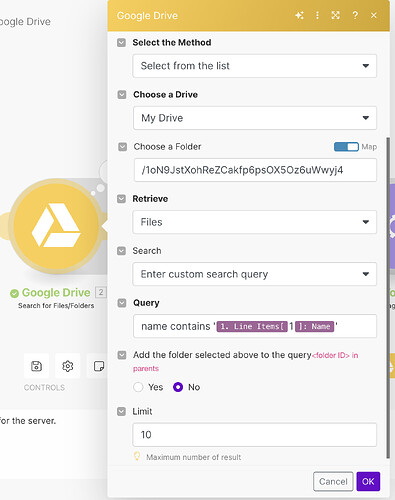Click the green check status icon
The image size is (395, 500).
point(14,293)
